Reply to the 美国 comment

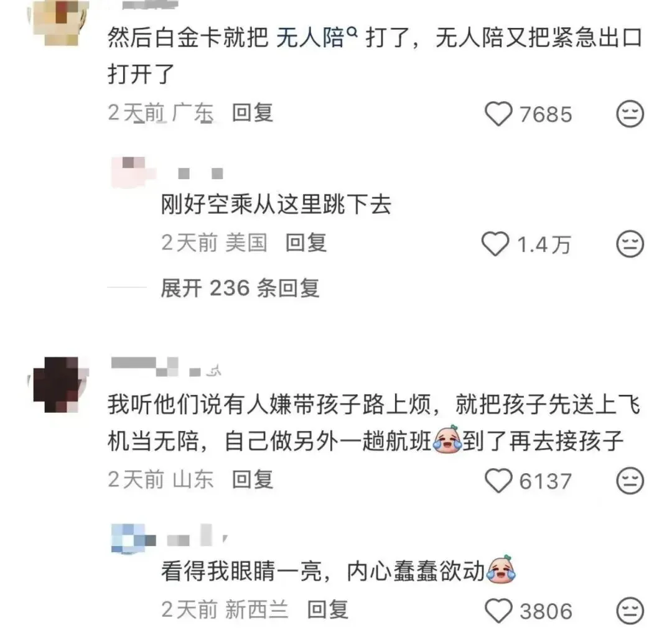click(306, 243)
